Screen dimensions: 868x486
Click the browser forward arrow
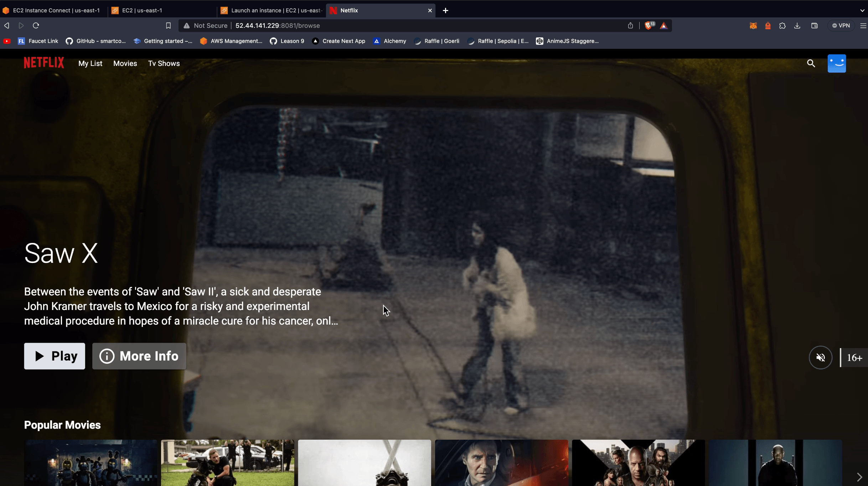[x=21, y=26]
